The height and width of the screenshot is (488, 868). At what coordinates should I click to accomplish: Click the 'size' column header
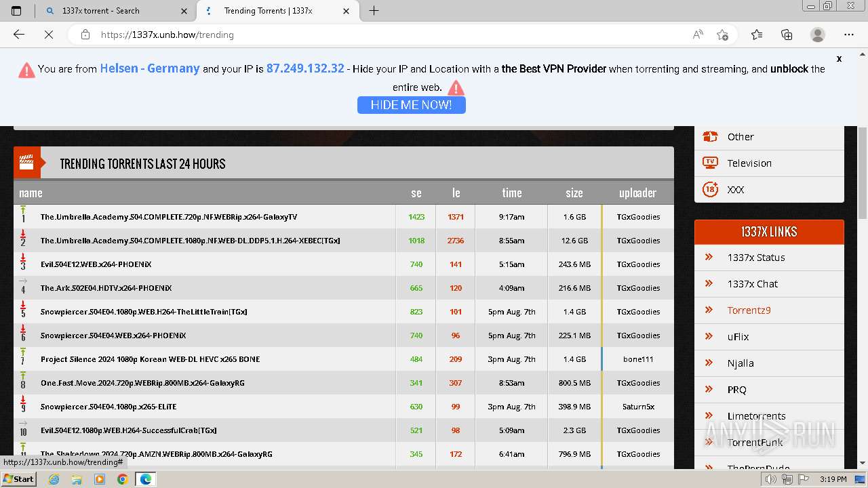click(574, 192)
